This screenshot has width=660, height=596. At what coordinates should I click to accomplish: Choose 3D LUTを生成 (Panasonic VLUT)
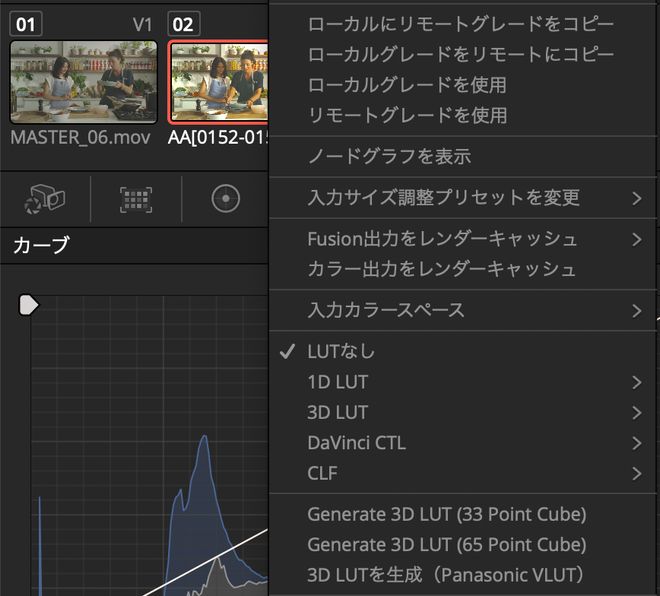pos(445,576)
